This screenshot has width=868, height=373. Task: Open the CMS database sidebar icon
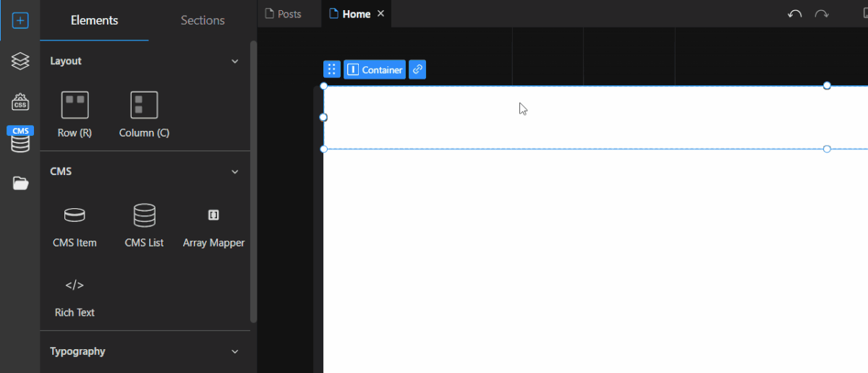click(20, 142)
